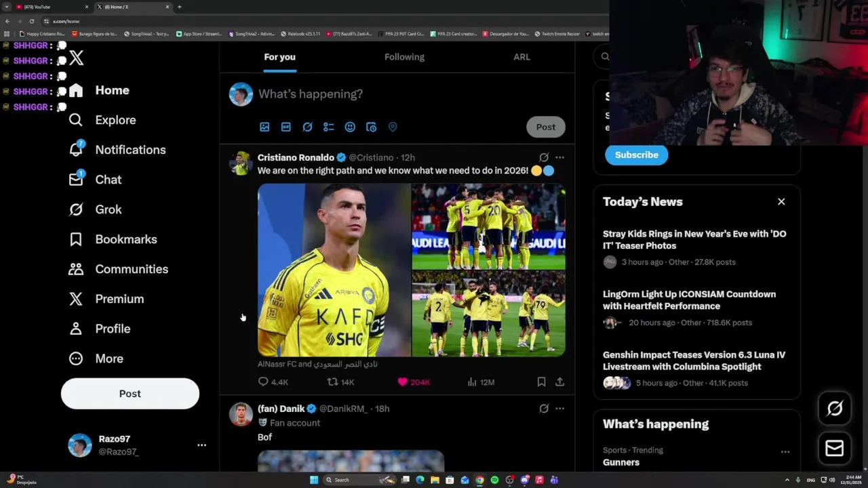
Task: Reload the page with the browser refresh button
Action: tap(31, 21)
